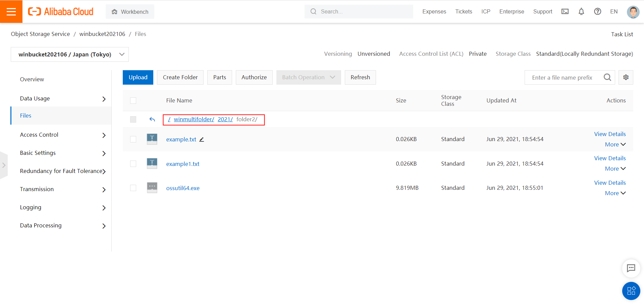Open the Batch Operation dropdown
This screenshot has width=644, height=307.
(309, 77)
